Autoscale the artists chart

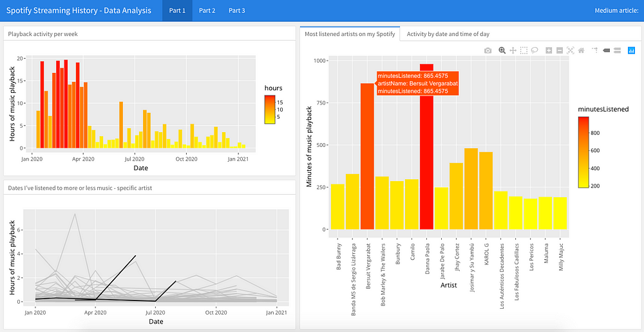coord(571,50)
